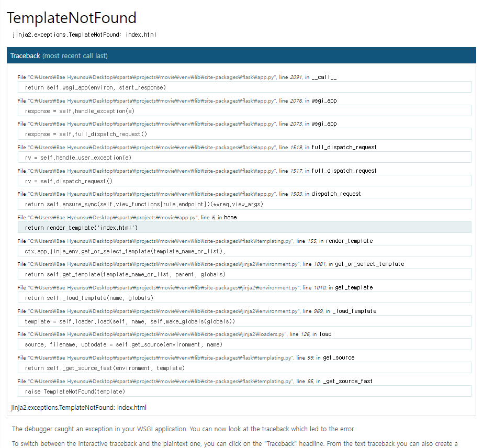Click final jinja2.exceptions.TemplateNotFound summary line
The image size is (483, 448).
click(79, 407)
